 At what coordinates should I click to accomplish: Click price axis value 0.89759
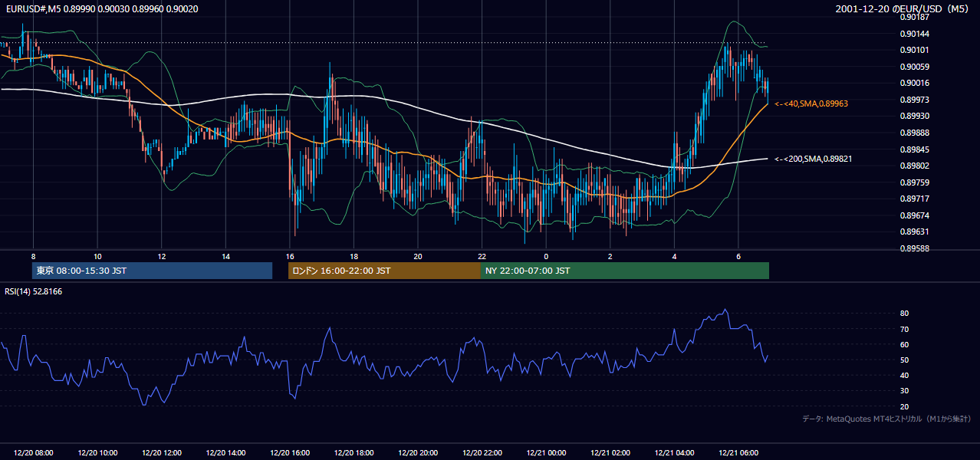tap(914, 182)
